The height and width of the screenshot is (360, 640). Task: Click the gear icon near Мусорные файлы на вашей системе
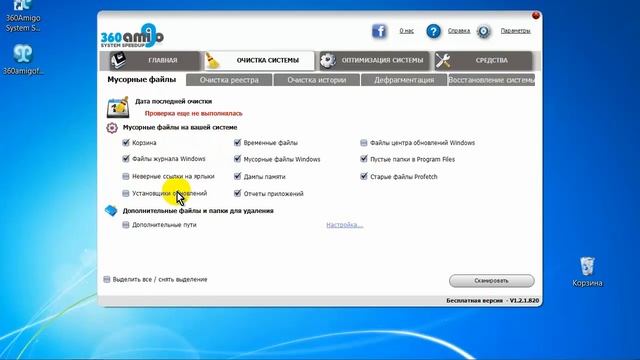click(x=112, y=128)
